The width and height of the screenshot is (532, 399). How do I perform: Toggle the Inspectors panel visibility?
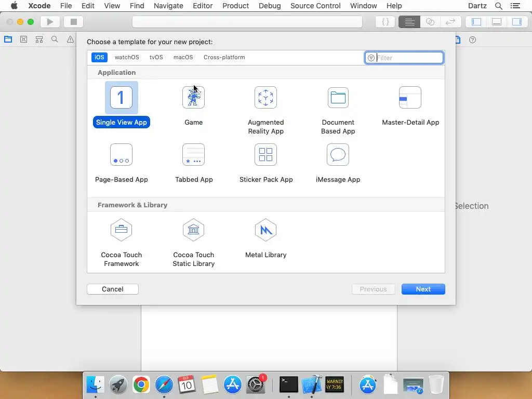point(517,22)
